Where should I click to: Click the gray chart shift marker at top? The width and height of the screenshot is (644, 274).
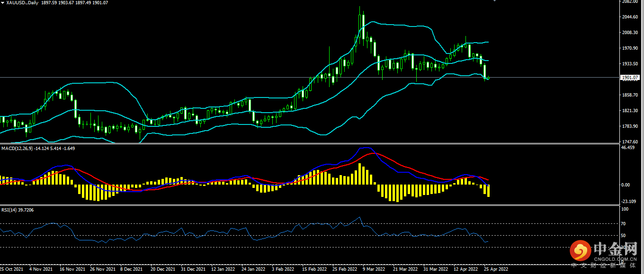[495, 1]
